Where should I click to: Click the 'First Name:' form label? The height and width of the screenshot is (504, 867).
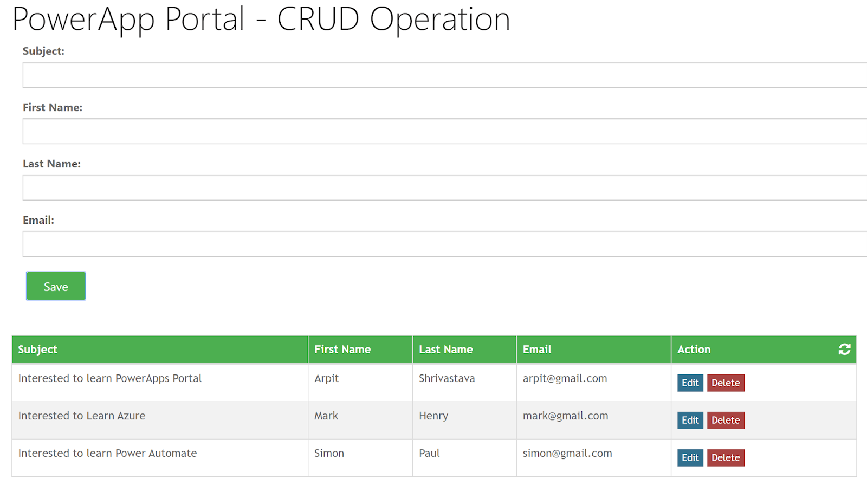(53, 107)
